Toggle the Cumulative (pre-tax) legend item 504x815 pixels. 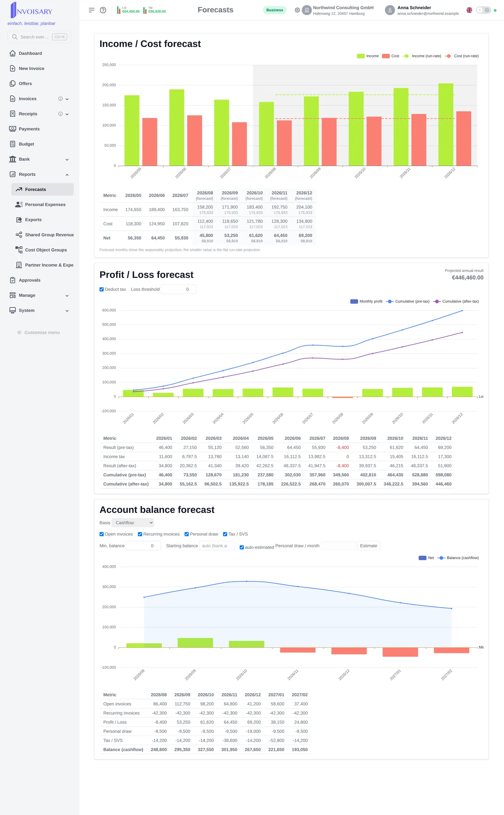click(x=408, y=301)
